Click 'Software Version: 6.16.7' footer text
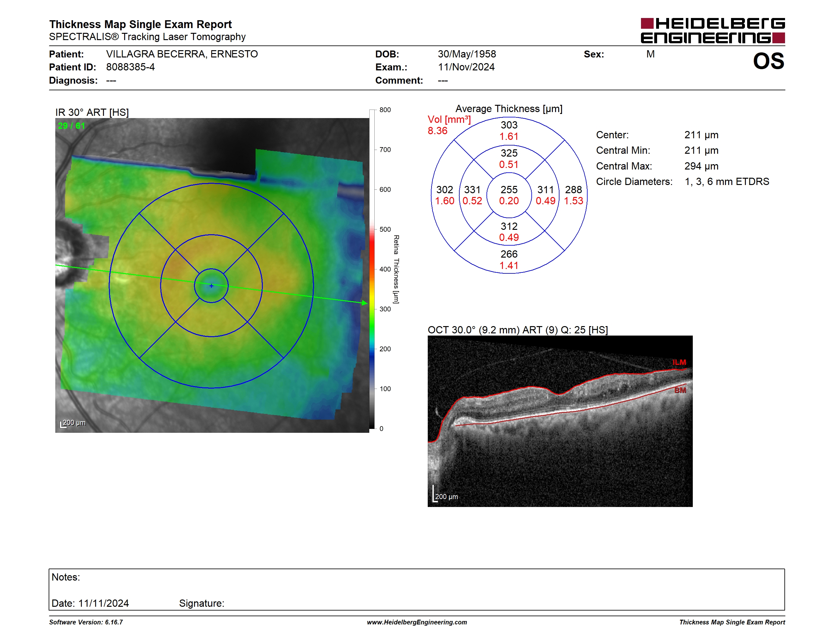The width and height of the screenshot is (834, 644). click(x=86, y=622)
